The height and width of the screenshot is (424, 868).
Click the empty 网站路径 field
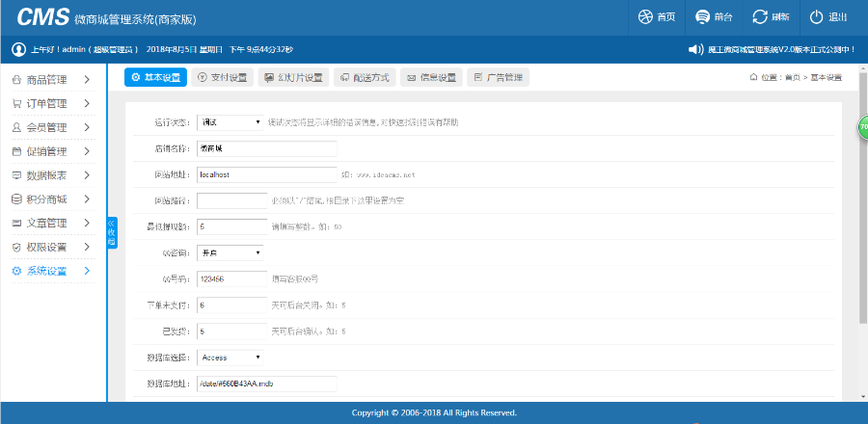pyautogui.click(x=231, y=200)
